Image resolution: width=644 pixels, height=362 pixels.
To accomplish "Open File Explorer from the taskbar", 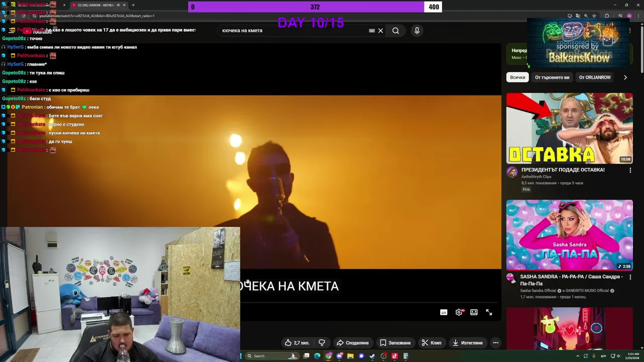I will 350,356.
